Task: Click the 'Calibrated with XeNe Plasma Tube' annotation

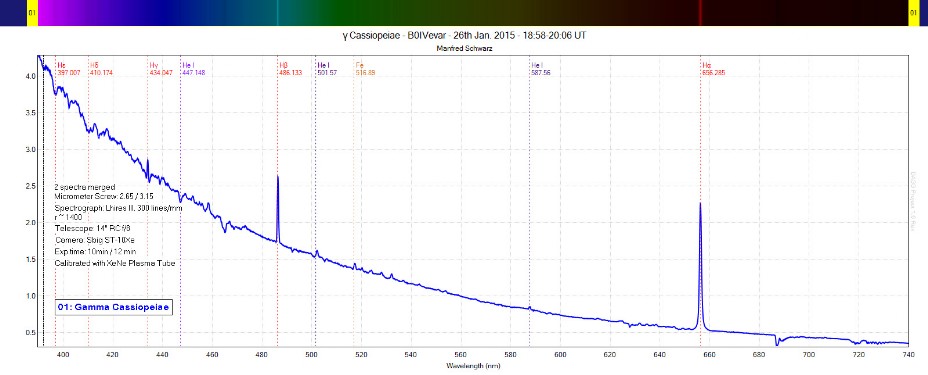Action: 115,263
